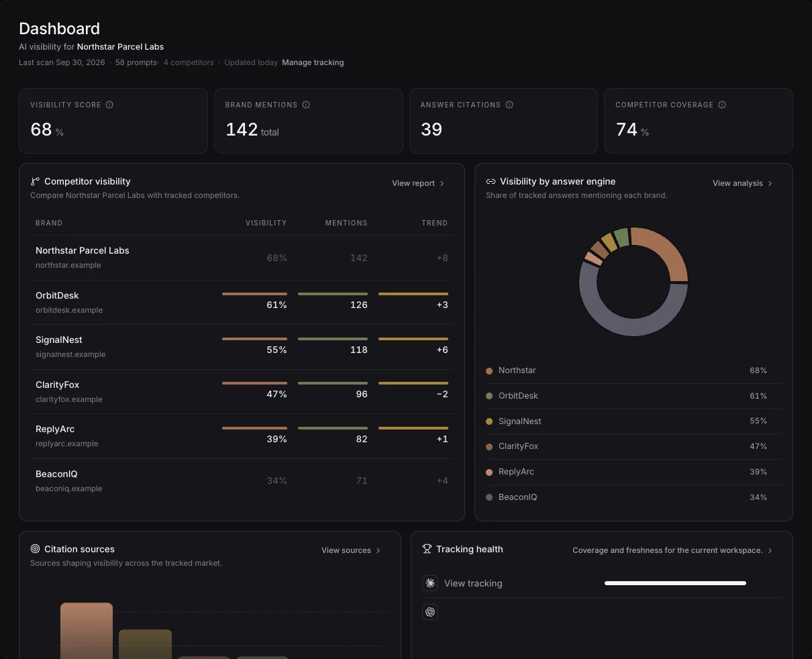Click the ClarityFox brand name in table
This screenshot has width=812, height=659.
tap(58, 385)
